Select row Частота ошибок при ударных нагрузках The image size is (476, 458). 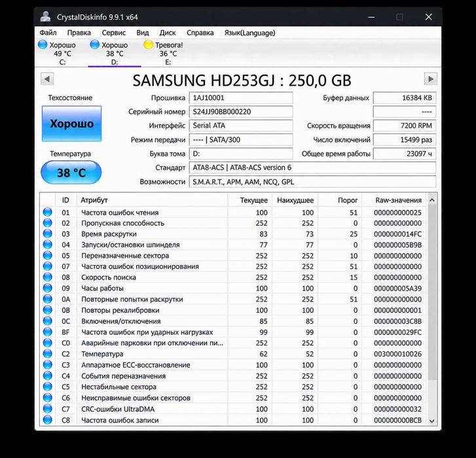233,332
